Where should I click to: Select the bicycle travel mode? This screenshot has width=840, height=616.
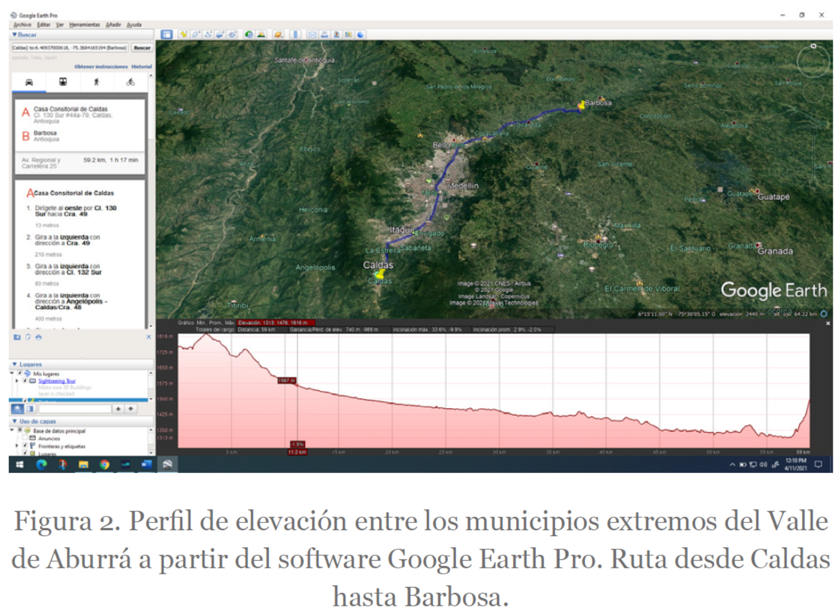coord(131,82)
